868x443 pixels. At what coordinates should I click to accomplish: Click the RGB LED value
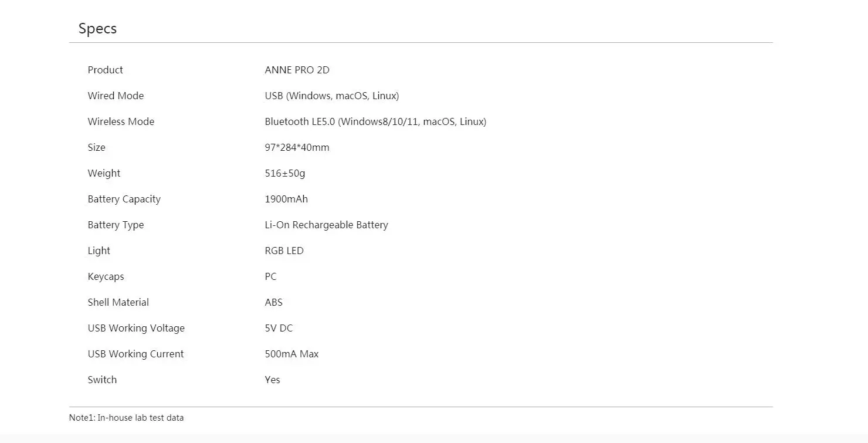coord(284,251)
